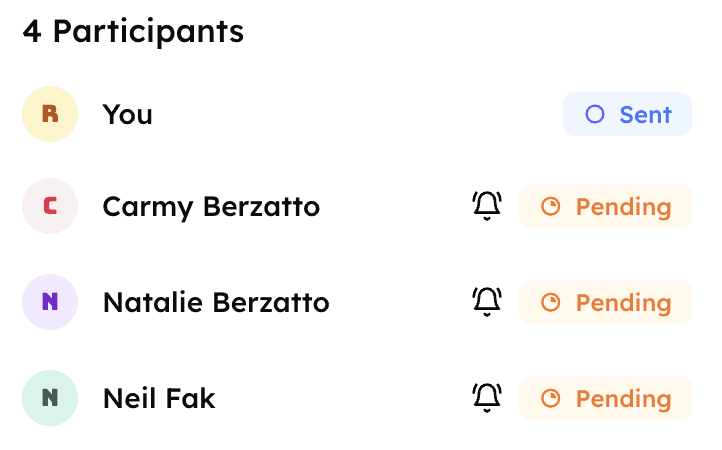Open Carmy Berzatto's C avatar

[50, 206]
